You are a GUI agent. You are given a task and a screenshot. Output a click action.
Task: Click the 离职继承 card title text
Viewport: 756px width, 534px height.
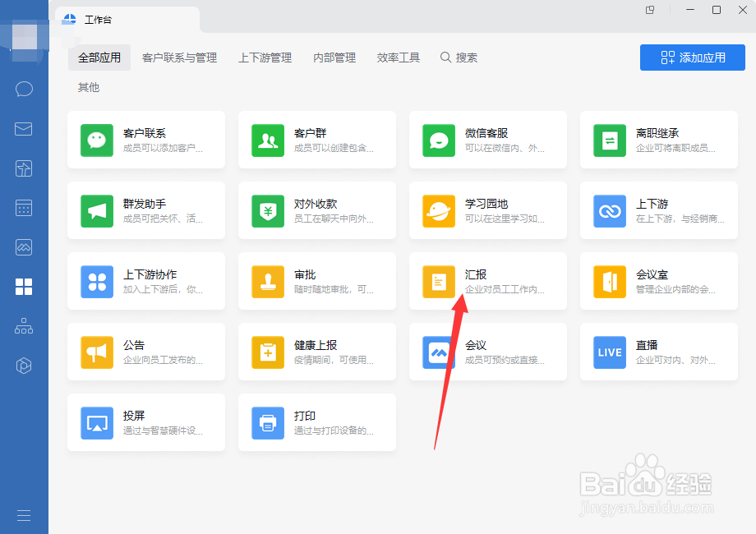point(657,133)
